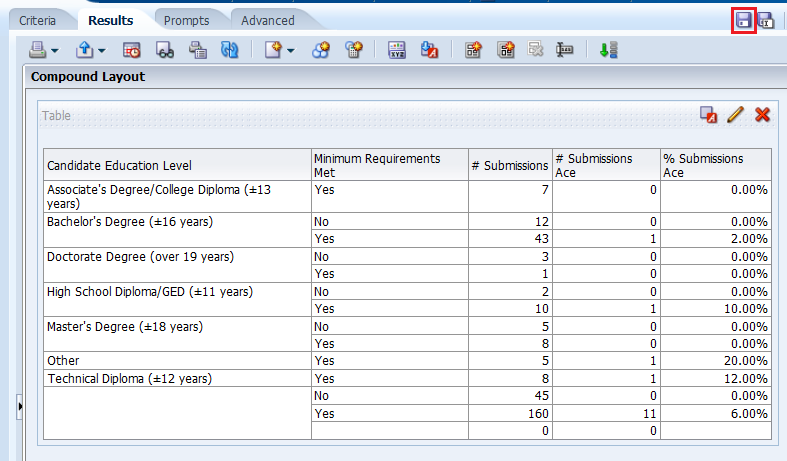Click the Table view Format Container icon
This screenshot has width=787, height=461.
click(x=709, y=114)
